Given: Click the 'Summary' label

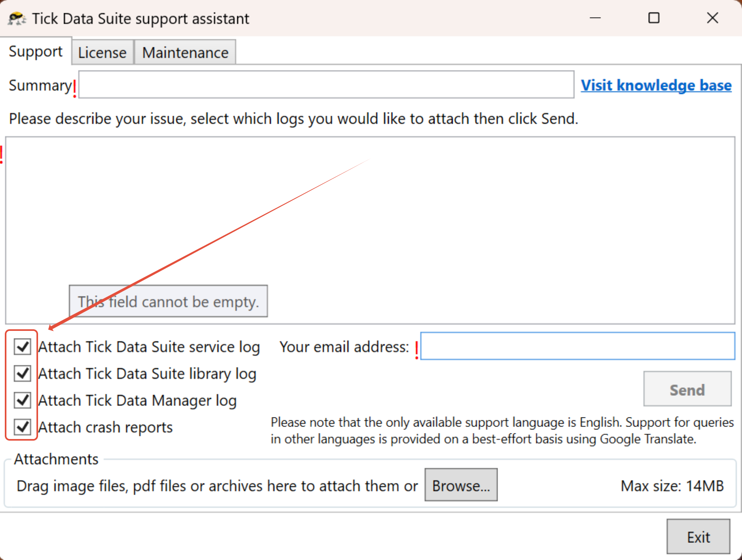Looking at the screenshot, I should pyautogui.click(x=40, y=85).
